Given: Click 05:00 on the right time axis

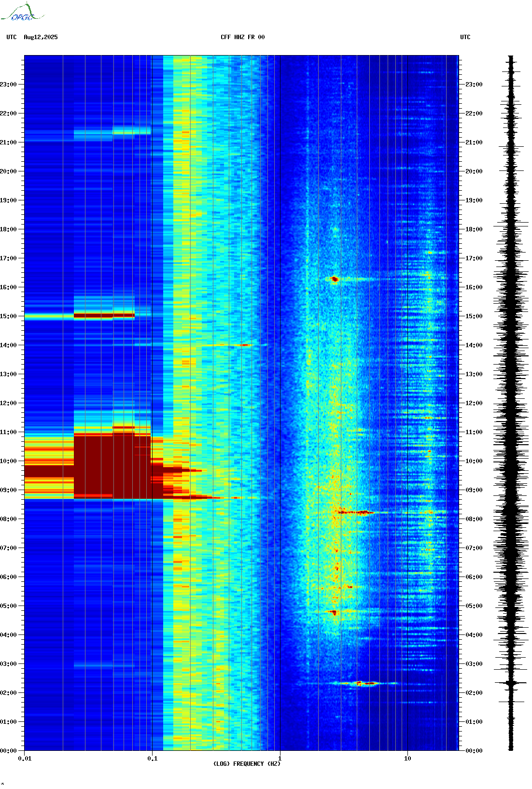Looking at the screenshot, I should click(474, 606).
